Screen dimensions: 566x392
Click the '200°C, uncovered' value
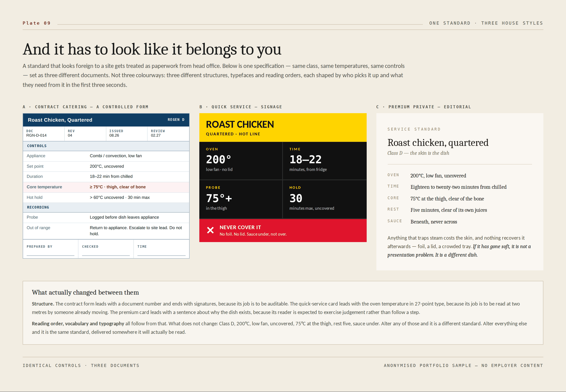click(x=107, y=166)
